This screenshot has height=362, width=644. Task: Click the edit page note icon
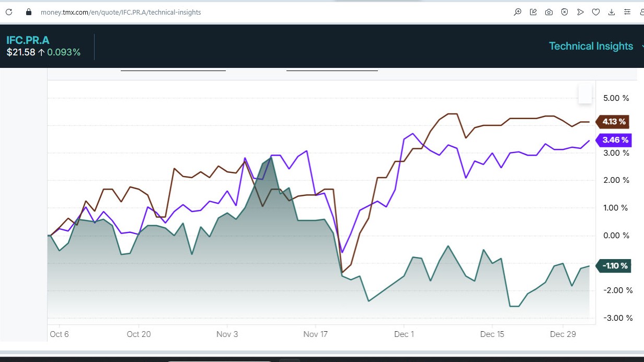533,12
